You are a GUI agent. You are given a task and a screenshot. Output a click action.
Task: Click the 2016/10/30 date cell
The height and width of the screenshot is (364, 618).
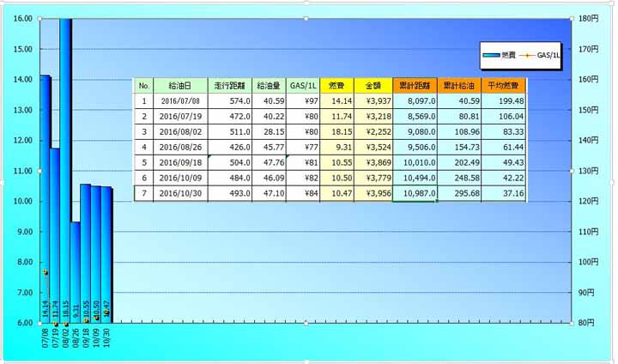181,193
